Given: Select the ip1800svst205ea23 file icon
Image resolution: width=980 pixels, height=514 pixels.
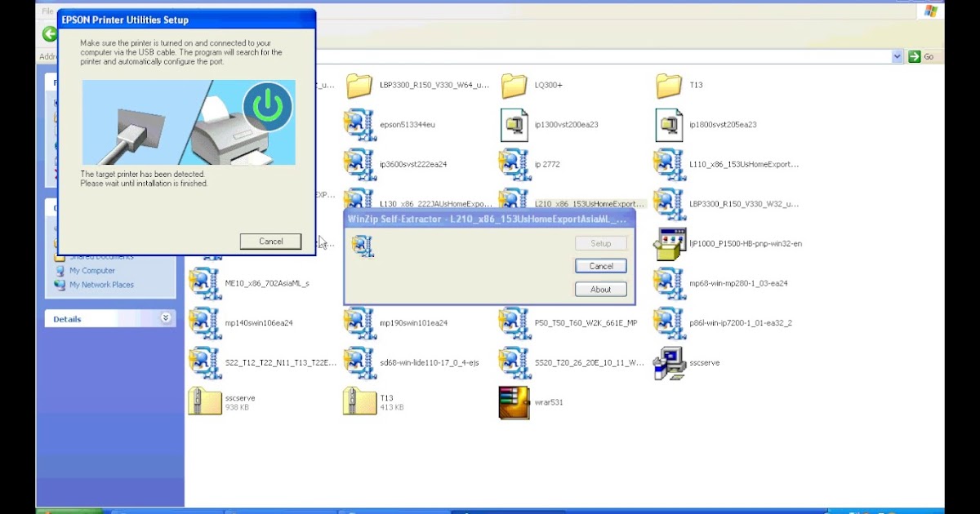Looking at the screenshot, I should click(669, 125).
